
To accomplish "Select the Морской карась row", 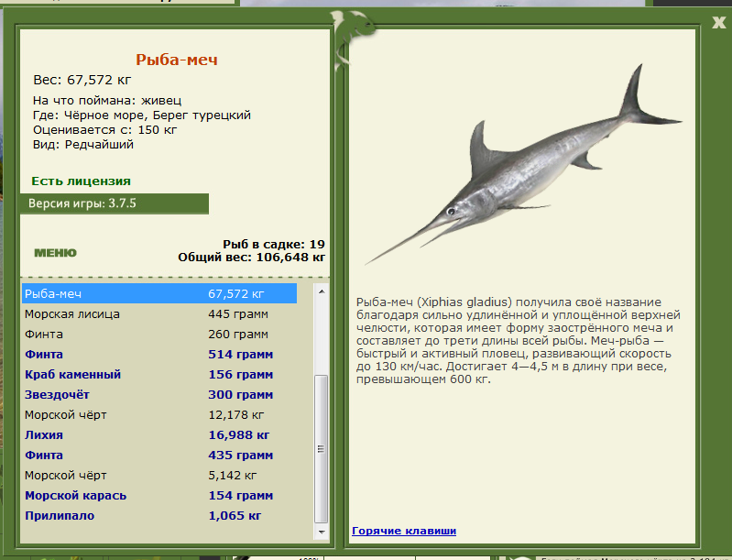I will (x=159, y=496).
